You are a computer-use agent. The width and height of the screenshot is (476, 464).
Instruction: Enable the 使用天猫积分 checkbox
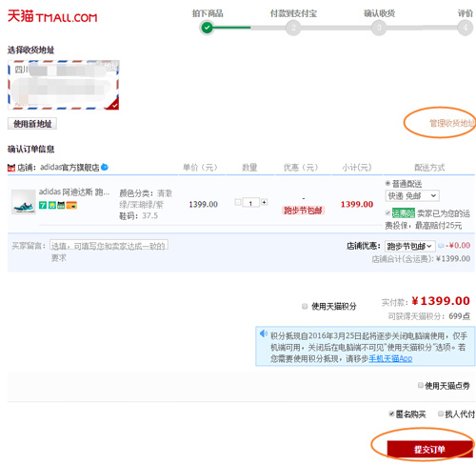coord(305,306)
